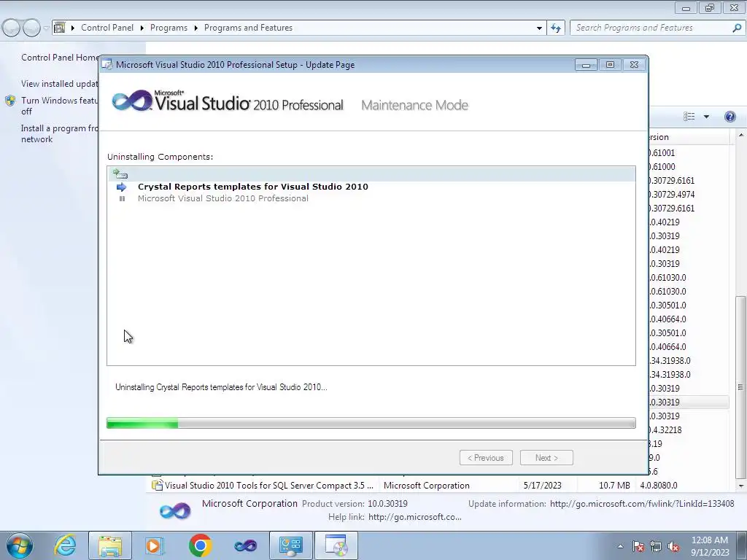Refresh the Programs and Features address bar

click(555, 28)
